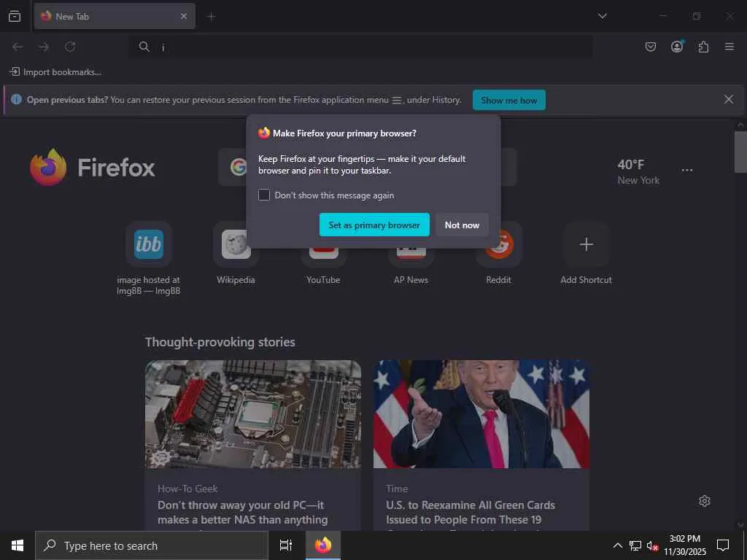Open the YouTube shortcut tile

[323, 257]
